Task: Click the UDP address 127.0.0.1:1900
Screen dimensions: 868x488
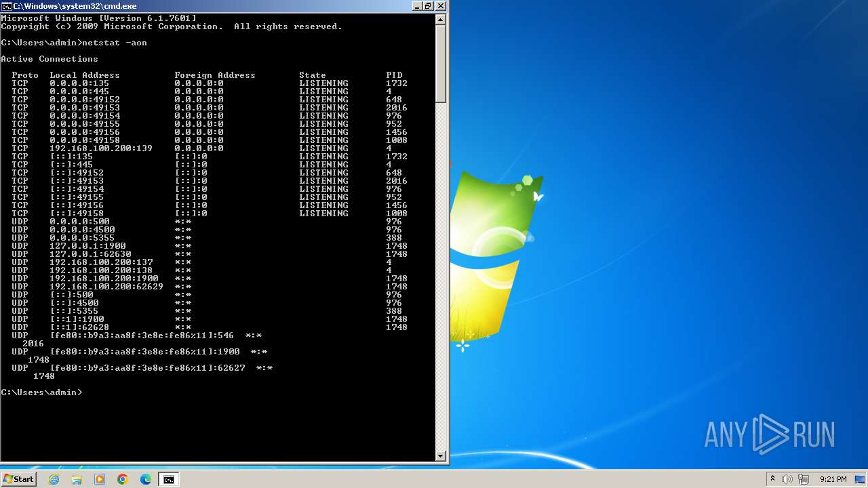Action: pos(87,246)
